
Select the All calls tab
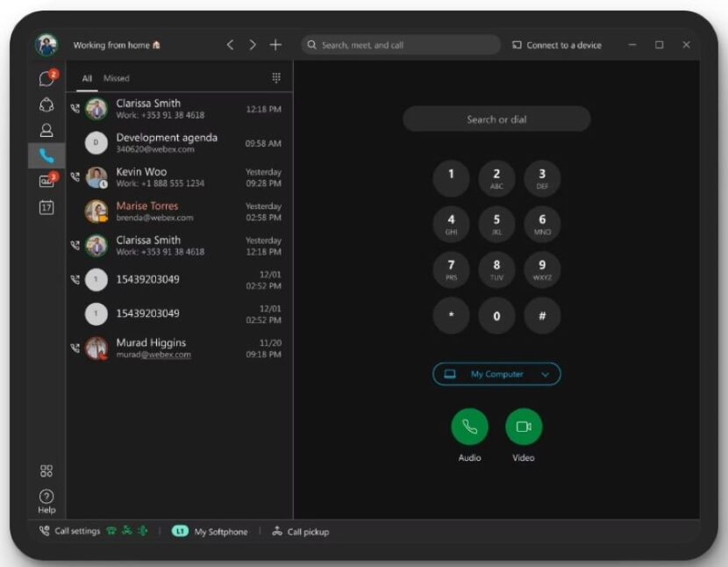86,78
